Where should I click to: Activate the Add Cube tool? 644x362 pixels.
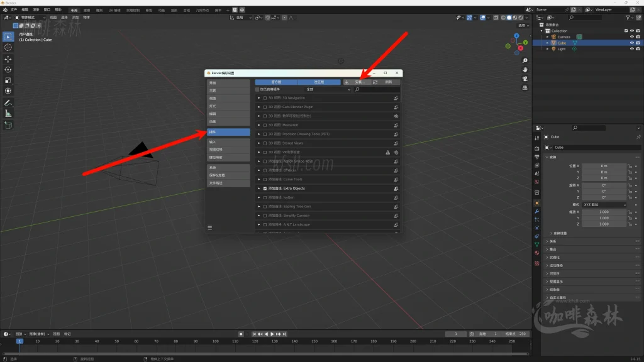click(x=8, y=125)
